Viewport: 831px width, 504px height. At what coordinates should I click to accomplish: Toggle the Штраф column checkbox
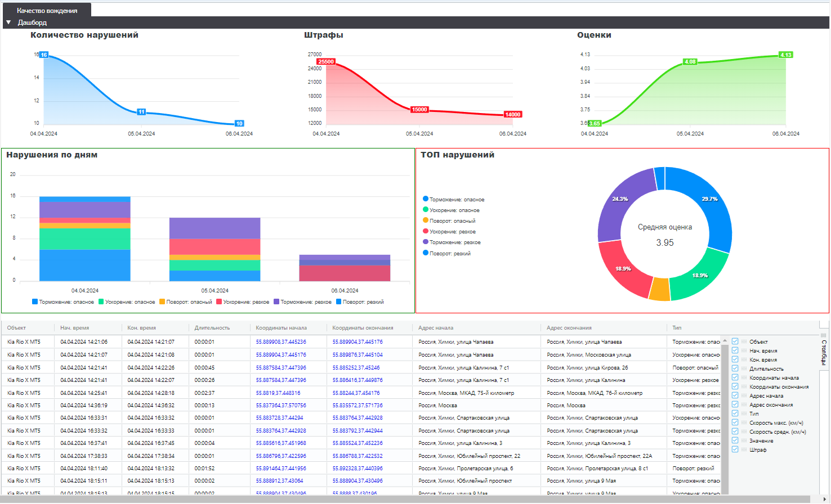(735, 449)
